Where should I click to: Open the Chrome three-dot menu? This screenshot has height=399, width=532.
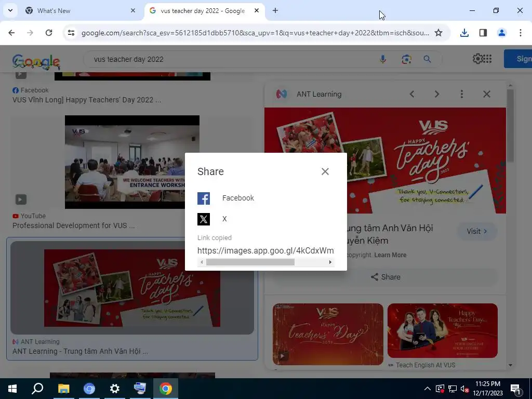pyautogui.click(x=521, y=33)
